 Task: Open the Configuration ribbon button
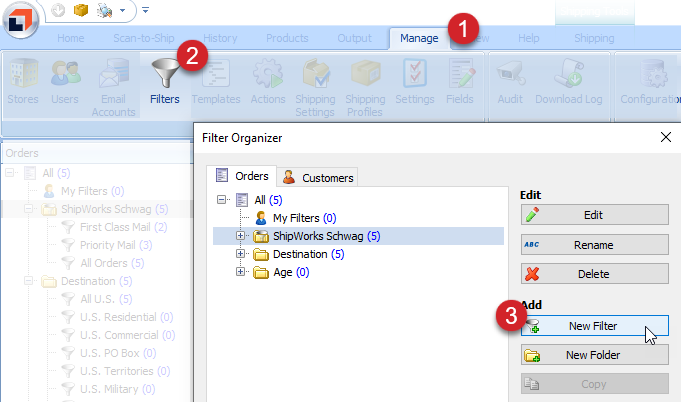tap(650, 83)
